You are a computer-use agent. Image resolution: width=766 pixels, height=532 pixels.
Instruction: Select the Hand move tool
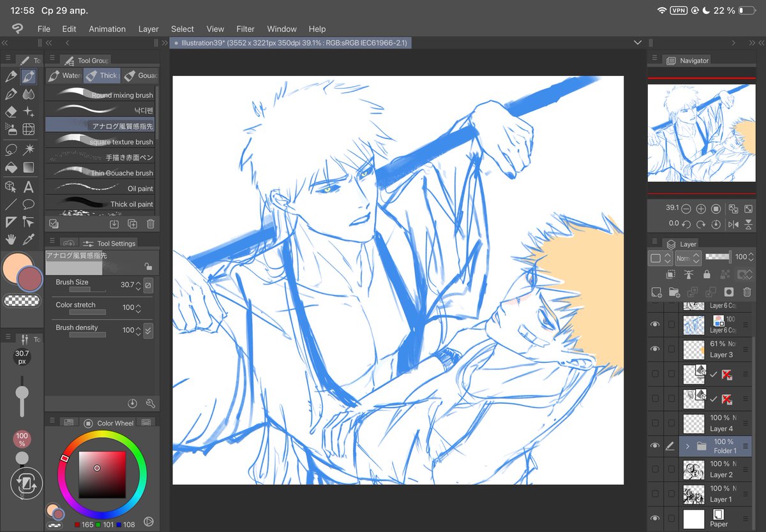[x=11, y=240]
